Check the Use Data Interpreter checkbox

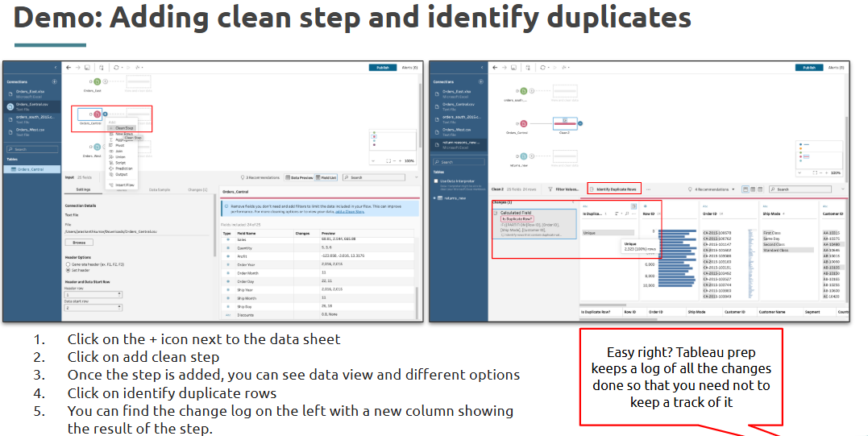[436, 181]
